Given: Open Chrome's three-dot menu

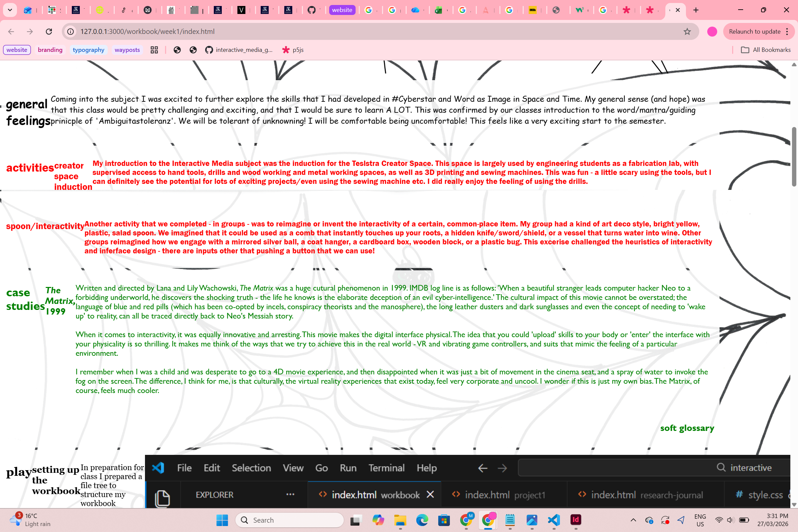Looking at the screenshot, I should click(787, 32).
